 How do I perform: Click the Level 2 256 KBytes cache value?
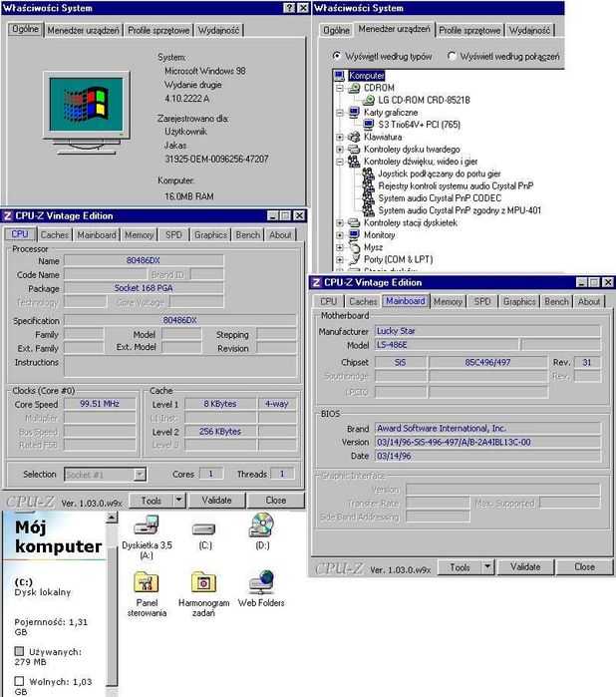pos(220,431)
